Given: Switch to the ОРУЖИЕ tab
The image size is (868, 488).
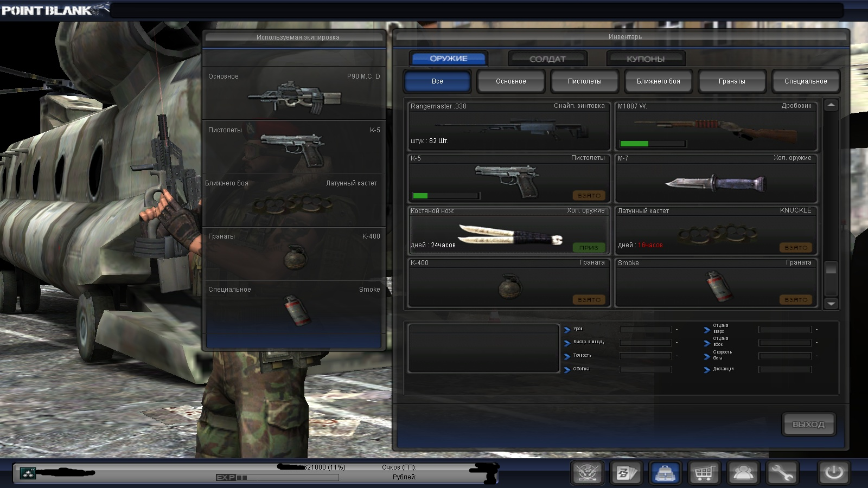Looking at the screenshot, I should click(x=449, y=59).
